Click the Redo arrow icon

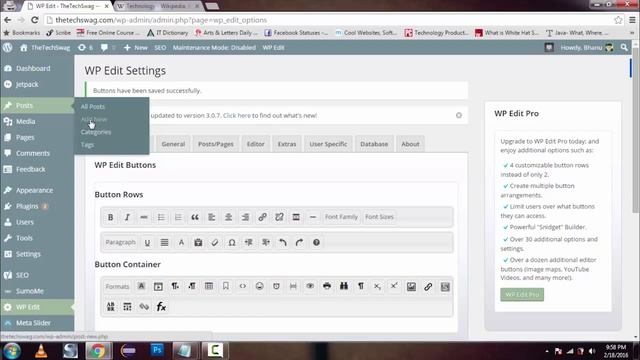tap(299, 242)
